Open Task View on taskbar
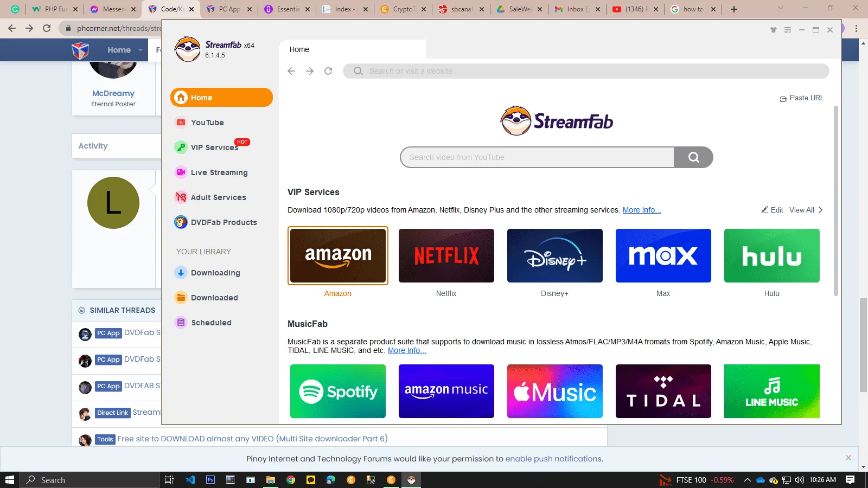The width and height of the screenshot is (868, 488). [x=169, y=480]
